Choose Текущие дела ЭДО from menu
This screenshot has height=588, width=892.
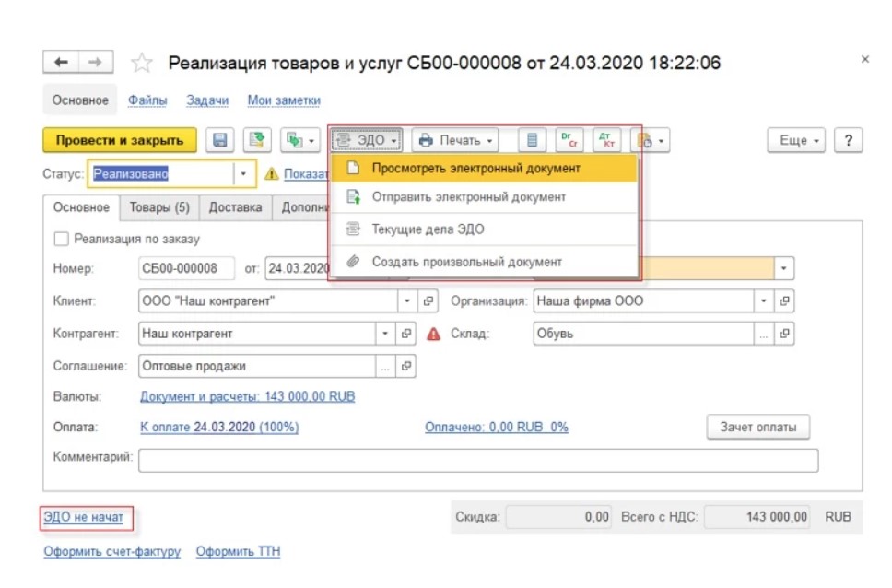(428, 229)
